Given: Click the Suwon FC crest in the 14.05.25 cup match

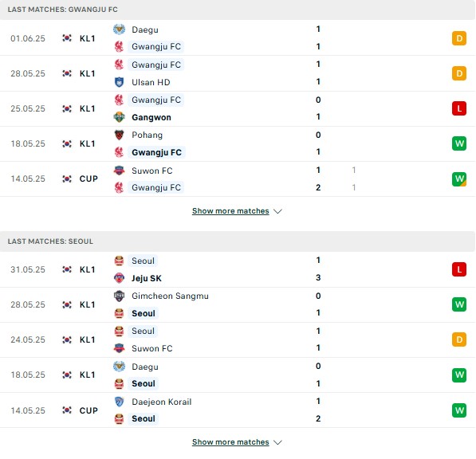Looking at the screenshot, I should point(119,171).
